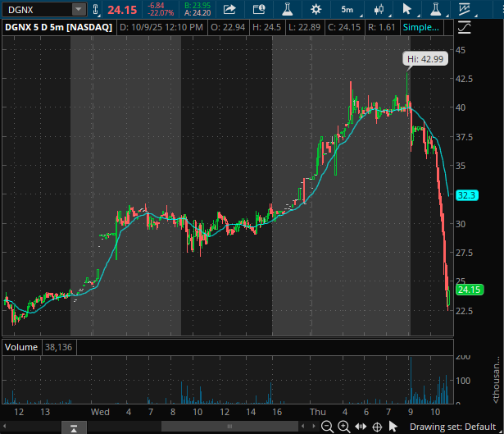Click the -6.84 net change value
The height and width of the screenshot is (434, 504).
click(156, 6)
